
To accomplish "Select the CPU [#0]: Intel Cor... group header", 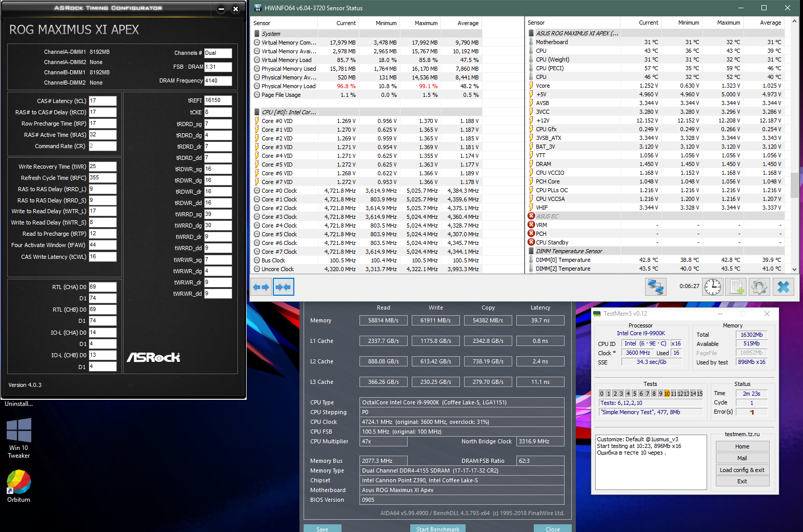I will tap(367, 112).
